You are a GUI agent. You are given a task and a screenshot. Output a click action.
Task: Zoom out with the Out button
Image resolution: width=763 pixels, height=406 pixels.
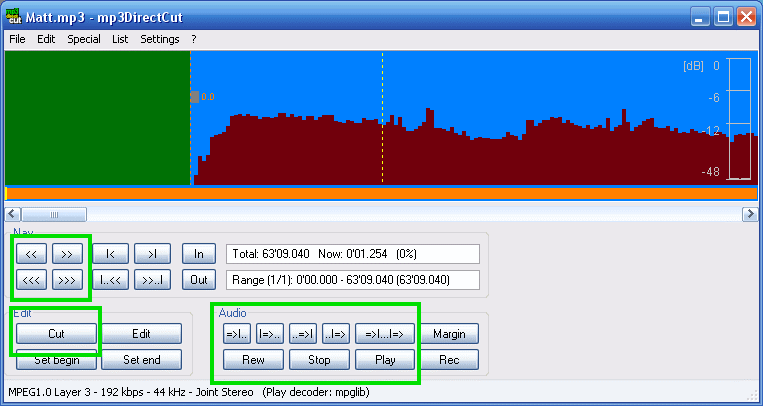tap(199, 280)
